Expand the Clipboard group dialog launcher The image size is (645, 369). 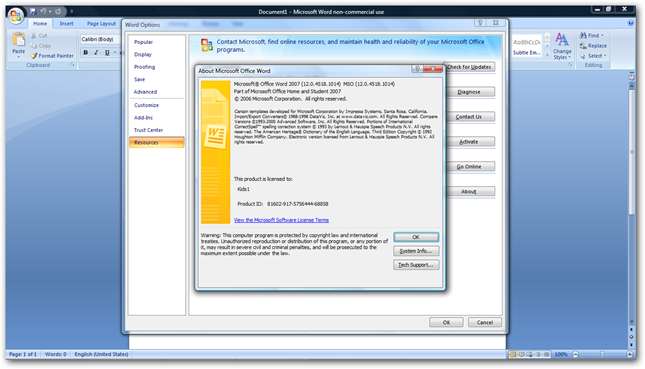(73, 65)
